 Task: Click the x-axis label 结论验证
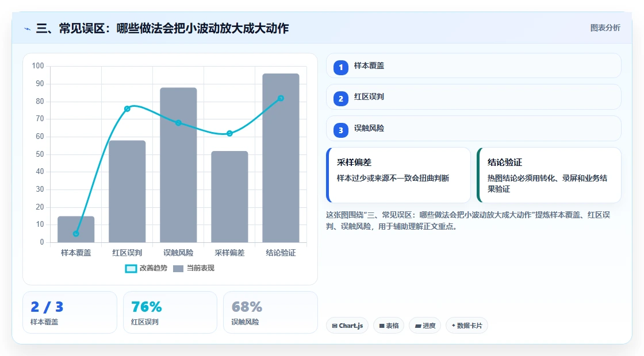coord(281,253)
